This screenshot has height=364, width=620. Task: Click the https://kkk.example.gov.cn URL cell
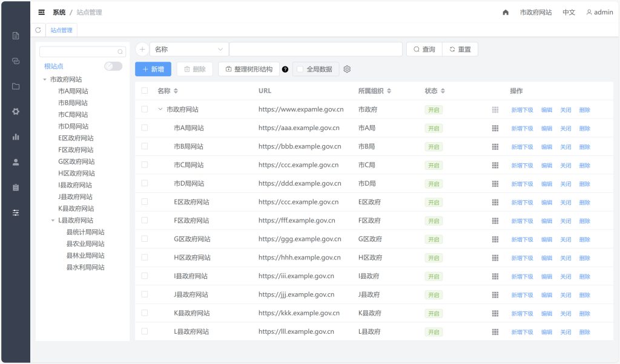click(x=299, y=313)
